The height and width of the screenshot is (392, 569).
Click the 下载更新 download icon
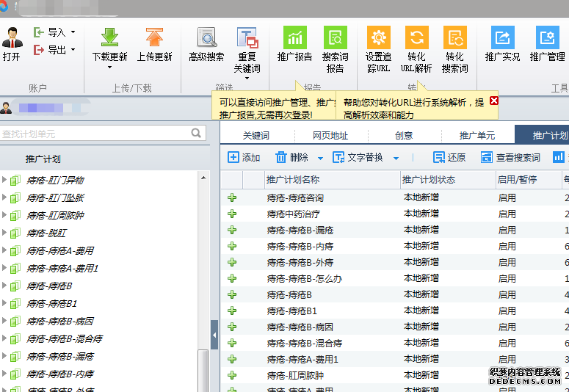[x=109, y=38]
